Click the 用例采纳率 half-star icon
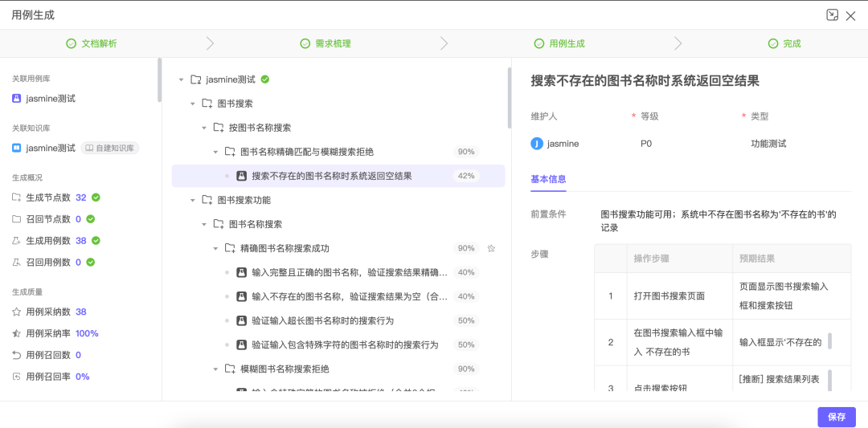This screenshot has height=428, width=868. pos(17,333)
